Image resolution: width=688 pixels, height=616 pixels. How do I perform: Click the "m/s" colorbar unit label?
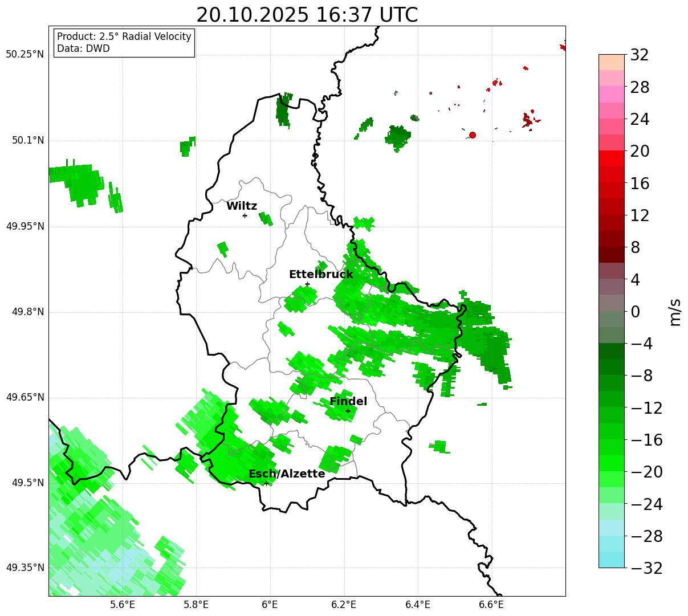pyautogui.click(x=675, y=312)
